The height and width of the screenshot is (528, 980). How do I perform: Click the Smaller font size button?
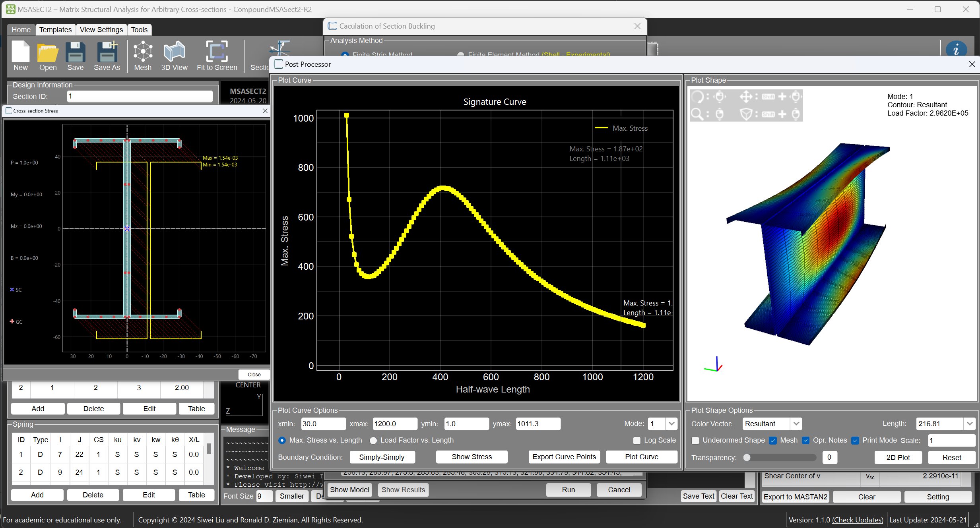292,496
